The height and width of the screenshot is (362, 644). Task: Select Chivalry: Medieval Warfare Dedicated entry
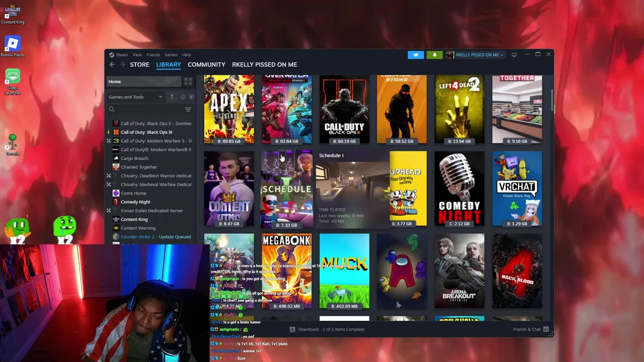(x=151, y=185)
